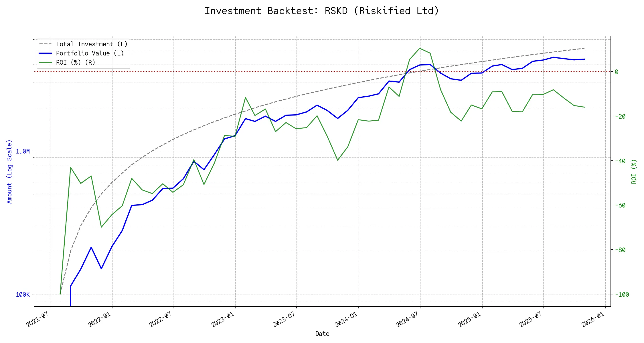644x343 pixels.
Task: Click the Portfolio Value (L) legend label
Action: [90, 53]
